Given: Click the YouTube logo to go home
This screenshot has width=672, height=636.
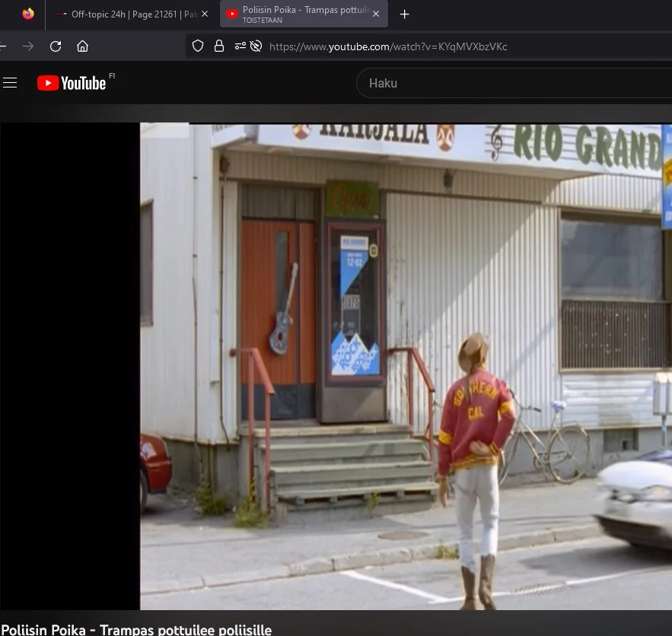Looking at the screenshot, I should [72, 83].
